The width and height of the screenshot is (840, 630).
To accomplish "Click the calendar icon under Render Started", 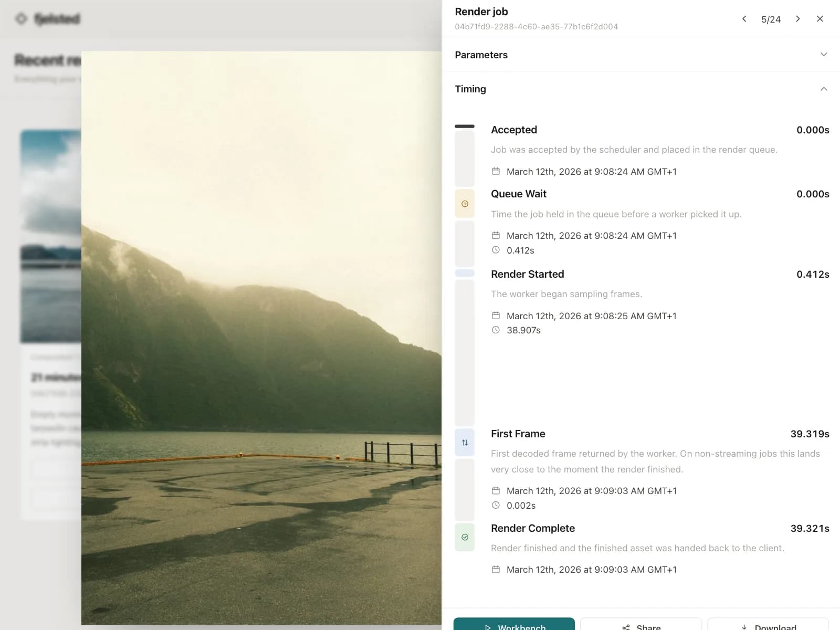I will 496,316.
